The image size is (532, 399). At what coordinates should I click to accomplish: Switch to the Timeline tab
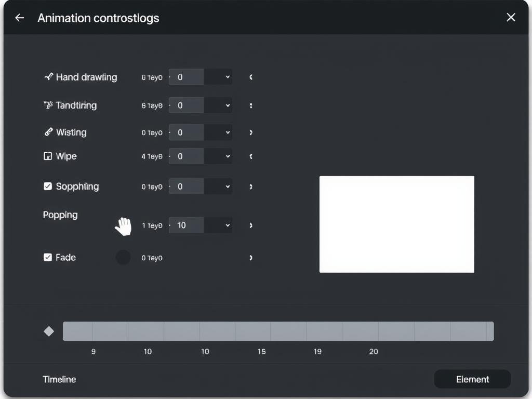coord(59,379)
